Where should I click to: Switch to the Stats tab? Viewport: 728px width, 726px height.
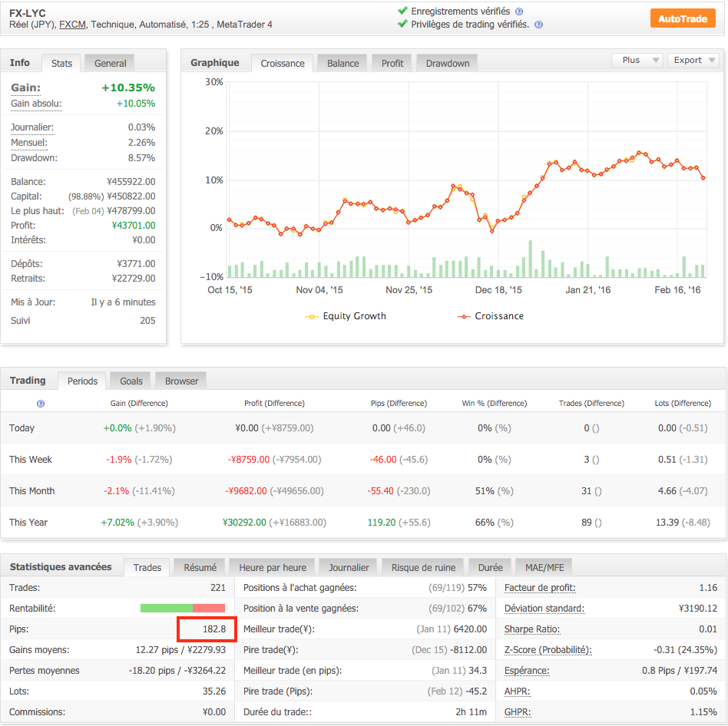pos(61,63)
